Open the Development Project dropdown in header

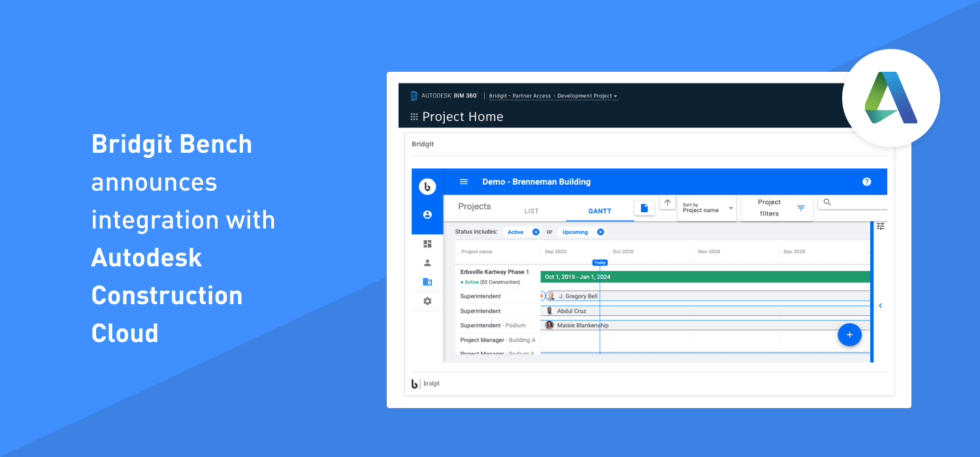(x=587, y=96)
